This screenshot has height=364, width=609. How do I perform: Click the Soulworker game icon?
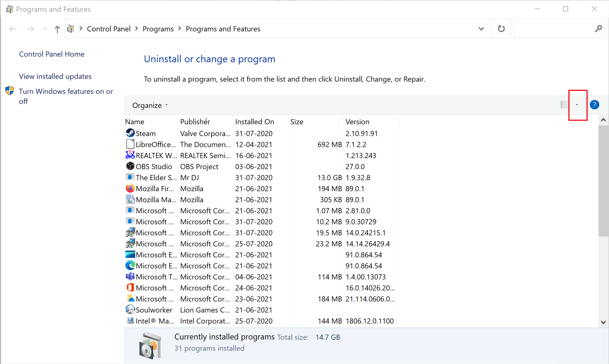(x=130, y=310)
